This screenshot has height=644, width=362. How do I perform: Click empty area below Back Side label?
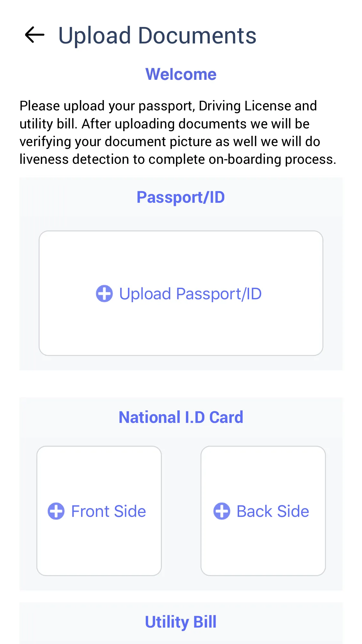click(263, 547)
